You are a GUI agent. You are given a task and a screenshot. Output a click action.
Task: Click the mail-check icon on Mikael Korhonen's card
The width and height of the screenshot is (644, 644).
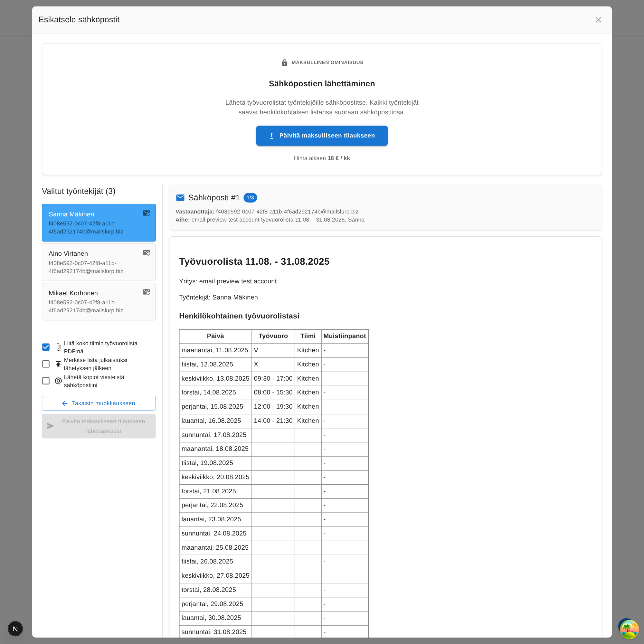tap(146, 292)
